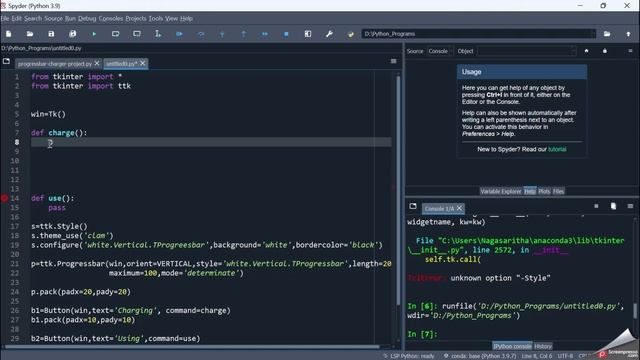Clear console output using page icon

pyautogui.click(x=613, y=206)
